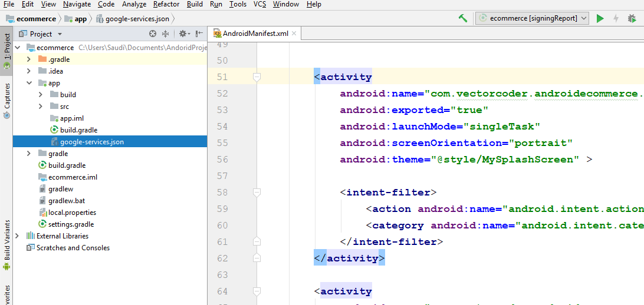Open the ecommerce signingReport run configuration dropdown
This screenshot has height=305, width=644.
point(532,18)
